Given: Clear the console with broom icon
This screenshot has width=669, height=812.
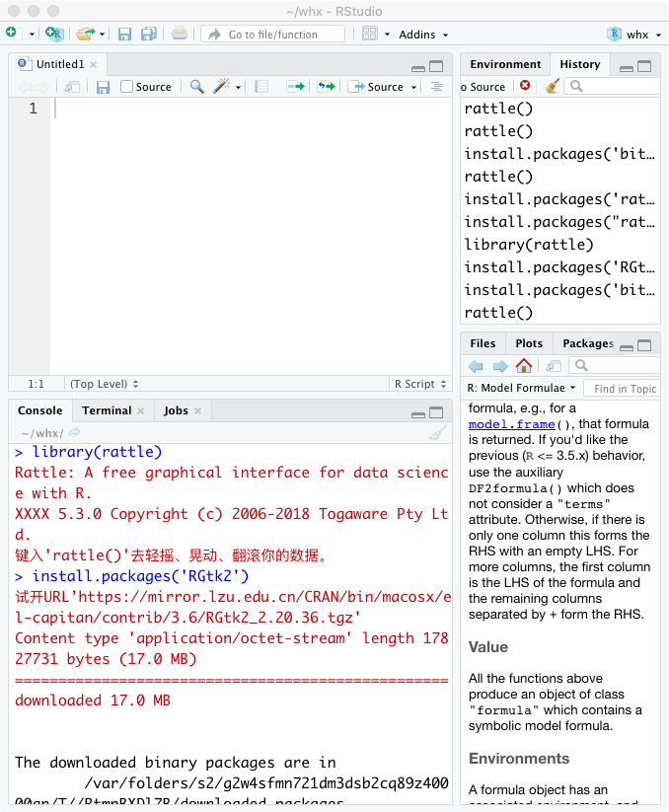Looking at the screenshot, I should coord(438,432).
